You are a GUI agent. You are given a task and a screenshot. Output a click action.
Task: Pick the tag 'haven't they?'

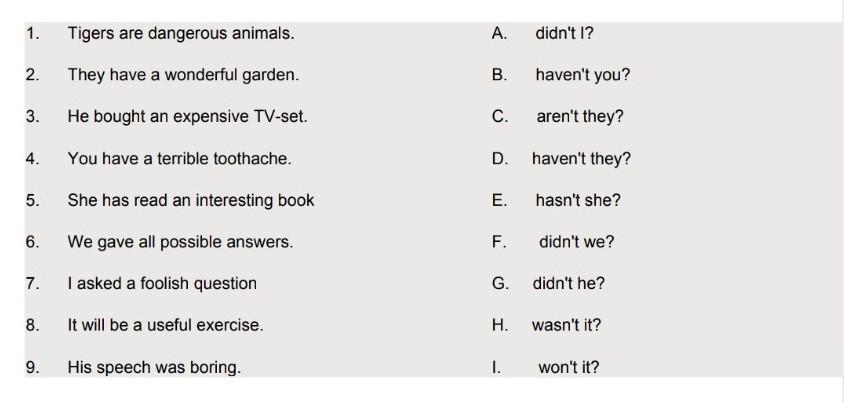pos(581,158)
